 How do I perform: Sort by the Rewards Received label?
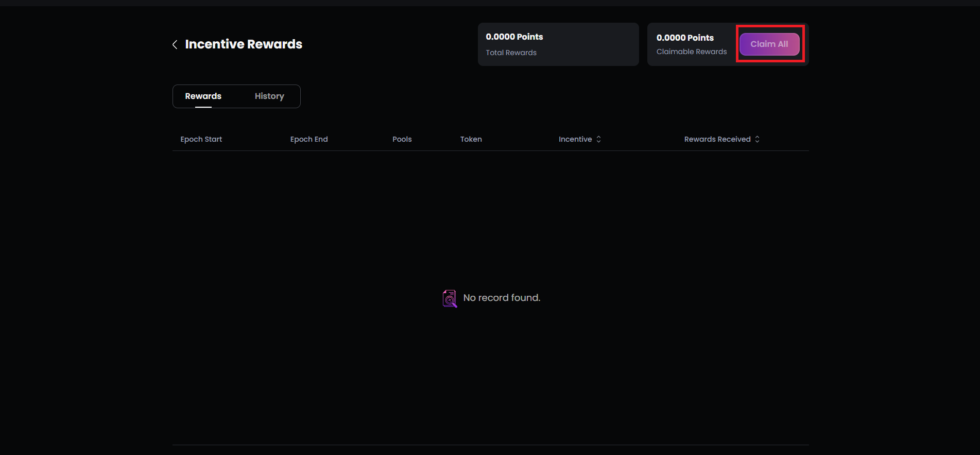point(717,139)
